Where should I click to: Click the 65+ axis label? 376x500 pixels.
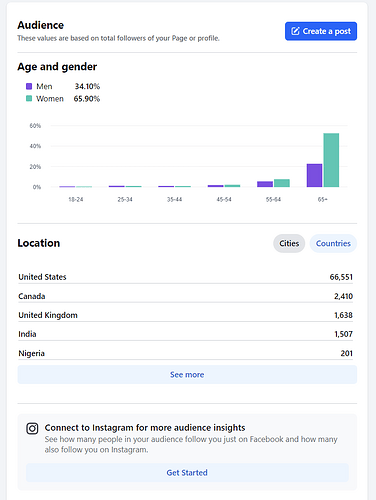[x=323, y=199]
